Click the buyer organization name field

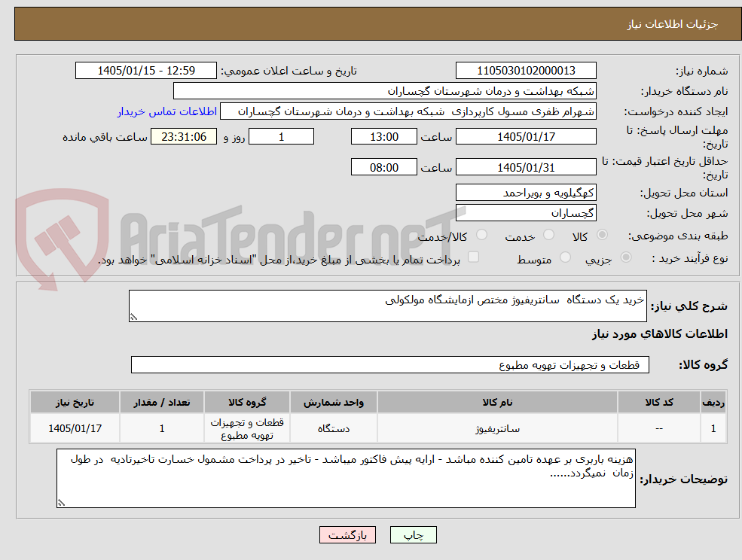pyautogui.click(x=385, y=91)
